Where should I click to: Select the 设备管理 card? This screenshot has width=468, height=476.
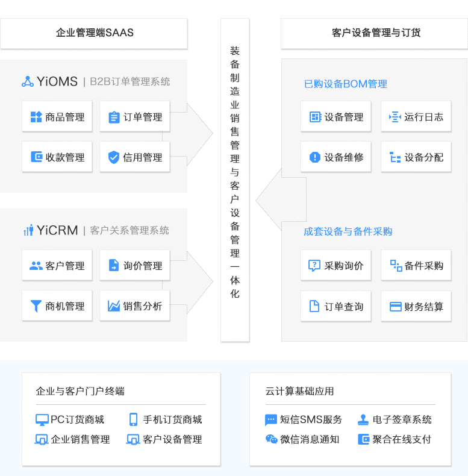(336, 116)
